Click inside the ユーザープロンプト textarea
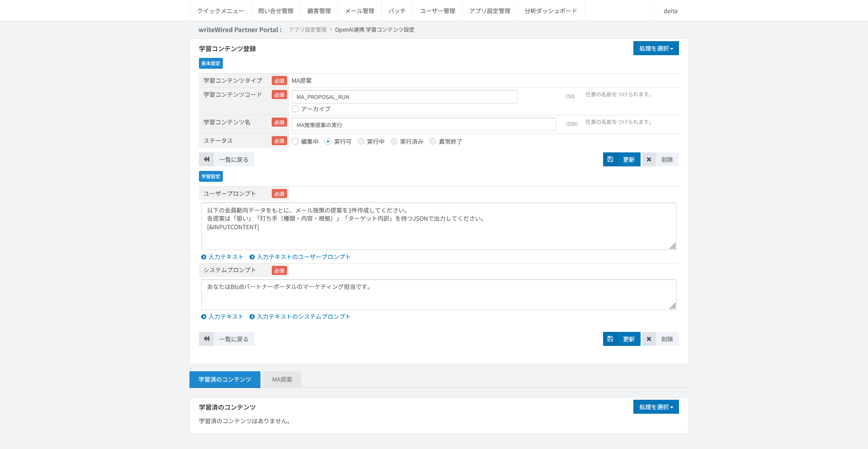This screenshot has width=868, height=449. 439,226
